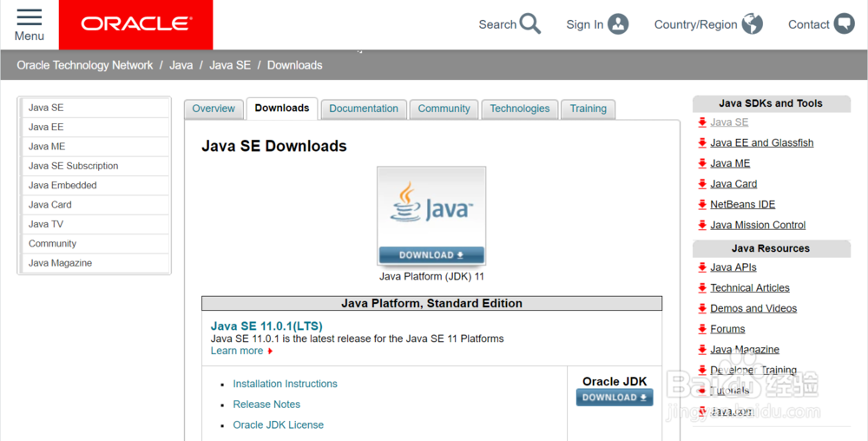The height and width of the screenshot is (441, 868).
Task: Click the red arrow beside Java EE and Glassfish
Action: tap(702, 142)
